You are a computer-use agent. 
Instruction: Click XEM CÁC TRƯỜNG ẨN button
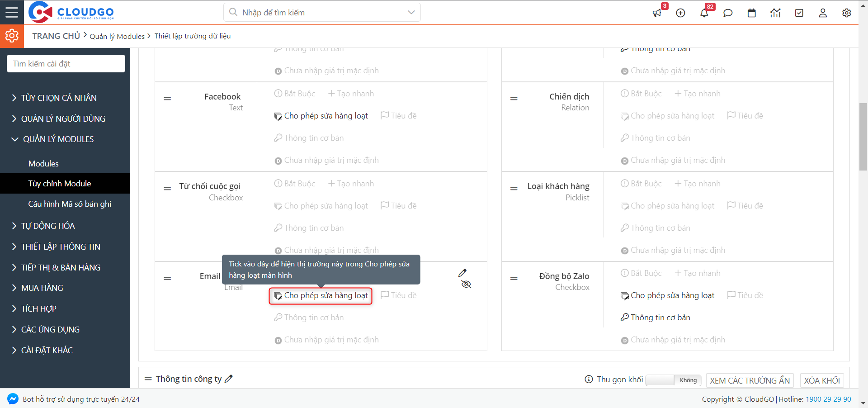click(x=750, y=380)
